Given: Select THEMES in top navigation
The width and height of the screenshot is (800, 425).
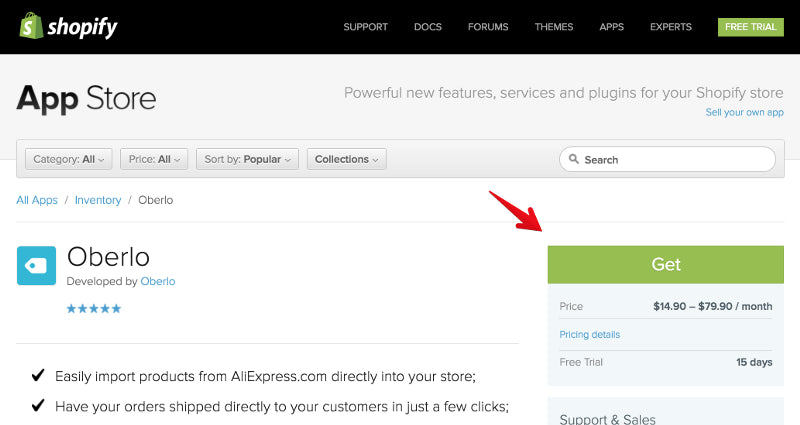Looking at the screenshot, I should pyautogui.click(x=554, y=27).
